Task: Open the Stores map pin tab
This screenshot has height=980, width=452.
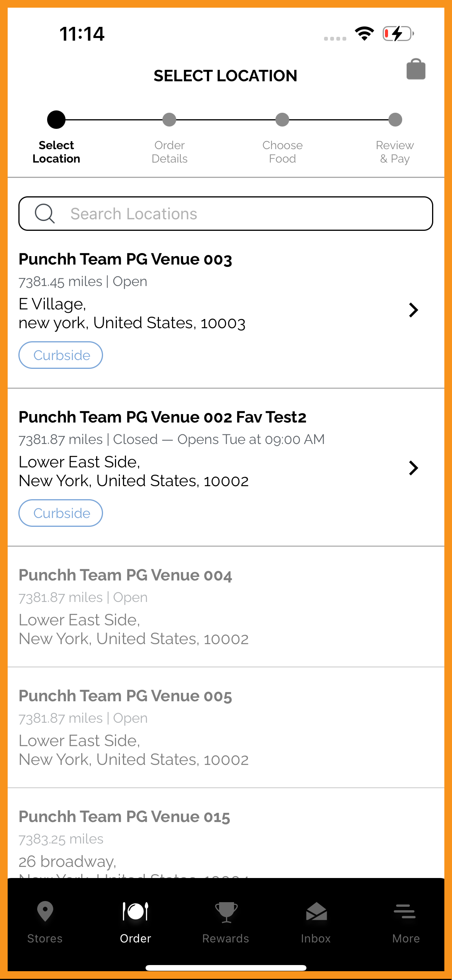Action: pos(45,911)
